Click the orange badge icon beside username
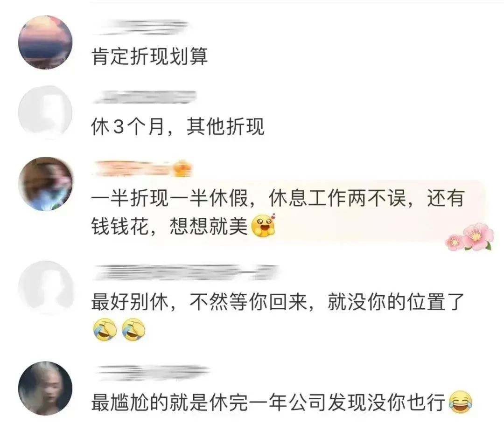The height and width of the screenshot is (430, 504). point(182,169)
